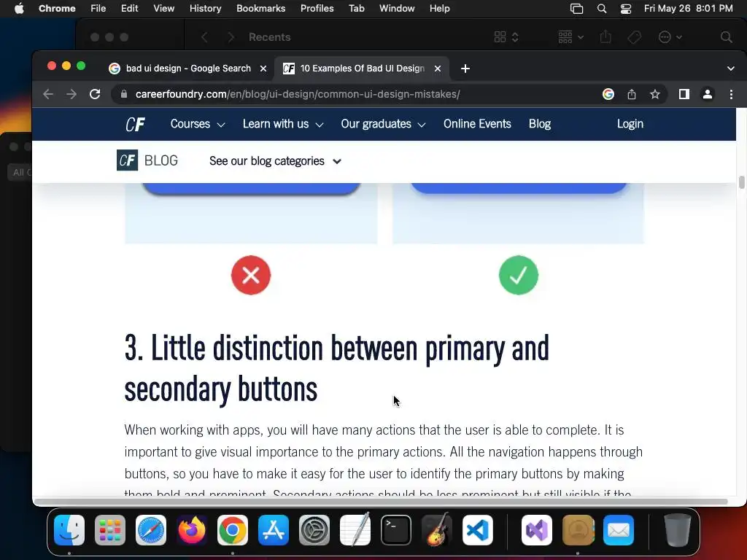Open the Chrome three-dot menu

click(731, 94)
